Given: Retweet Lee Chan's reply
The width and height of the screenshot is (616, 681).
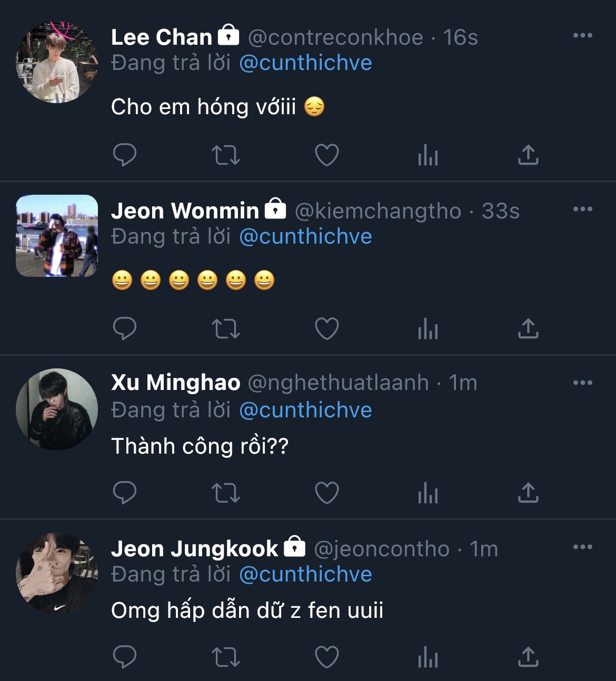Looking at the screenshot, I should (x=225, y=155).
